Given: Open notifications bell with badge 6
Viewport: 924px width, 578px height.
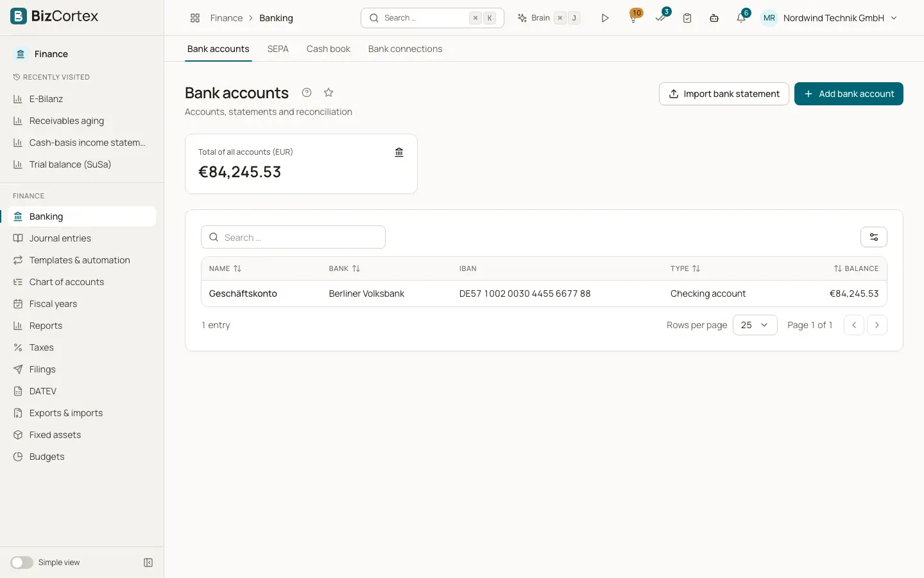Looking at the screenshot, I should pos(742,17).
